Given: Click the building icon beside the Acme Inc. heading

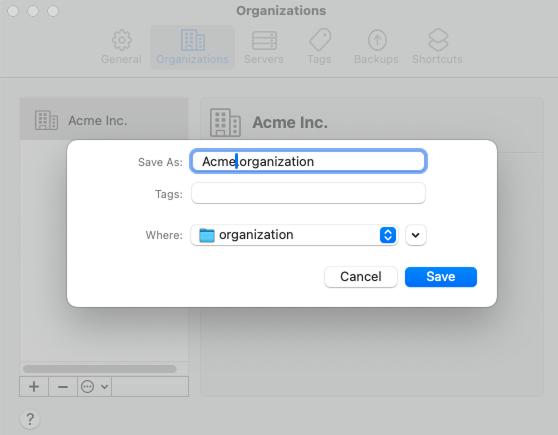Looking at the screenshot, I should (x=225, y=122).
